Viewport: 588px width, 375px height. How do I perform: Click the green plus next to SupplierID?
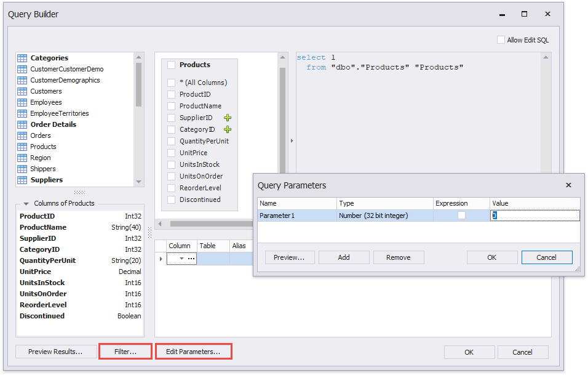point(228,118)
